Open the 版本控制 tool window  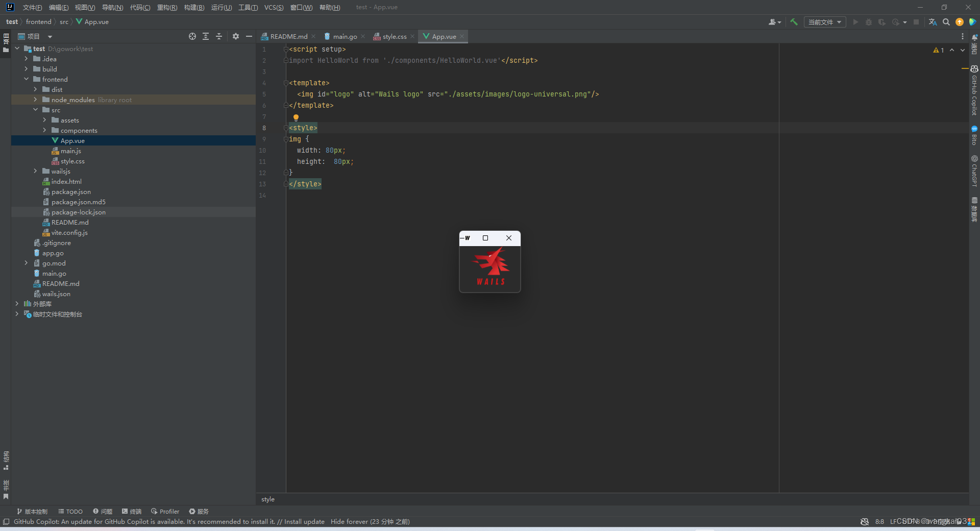click(32, 511)
